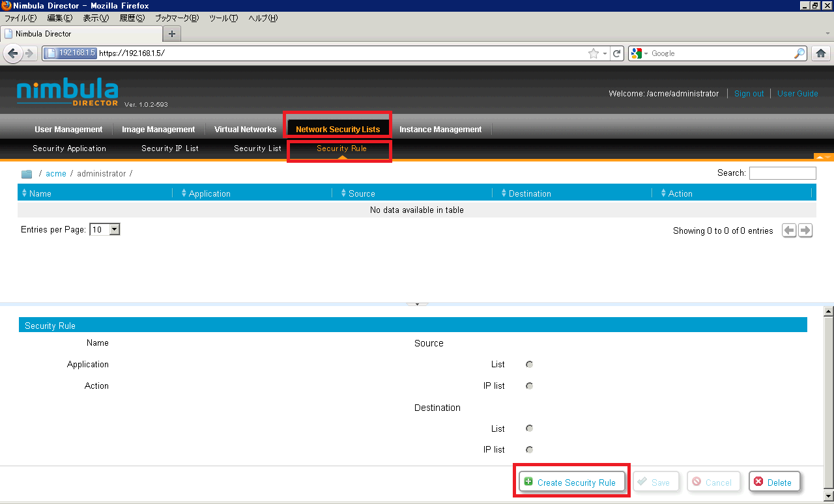Screen dimensions: 834x504
Task: Click the browser back arrow button
Action: 12,53
